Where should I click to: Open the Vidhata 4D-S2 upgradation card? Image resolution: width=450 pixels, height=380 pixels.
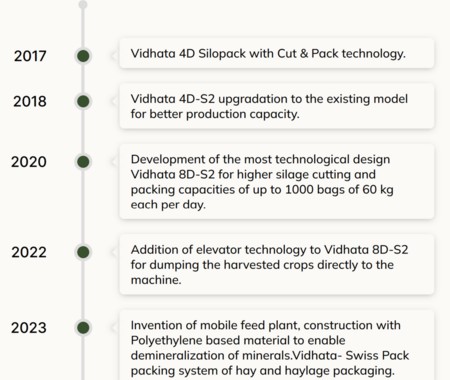point(277,106)
